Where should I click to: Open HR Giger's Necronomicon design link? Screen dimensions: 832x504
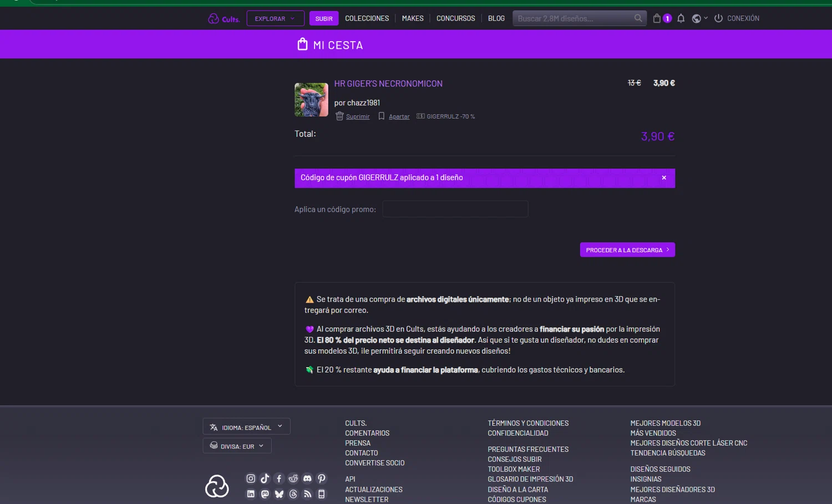click(388, 84)
